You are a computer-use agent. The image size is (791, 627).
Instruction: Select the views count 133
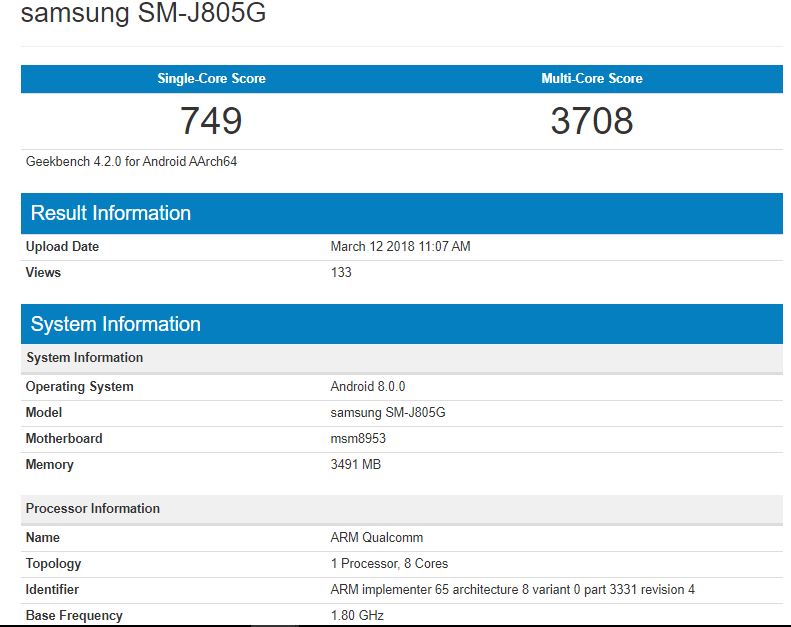pos(341,272)
